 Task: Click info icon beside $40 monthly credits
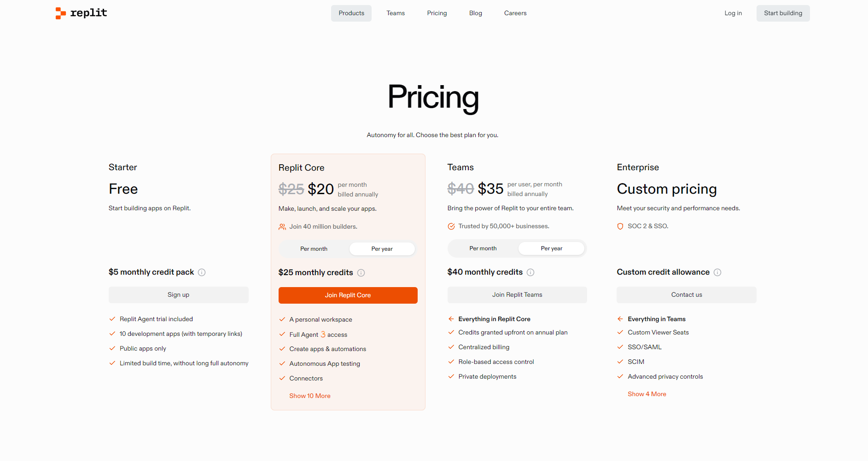pyautogui.click(x=530, y=272)
